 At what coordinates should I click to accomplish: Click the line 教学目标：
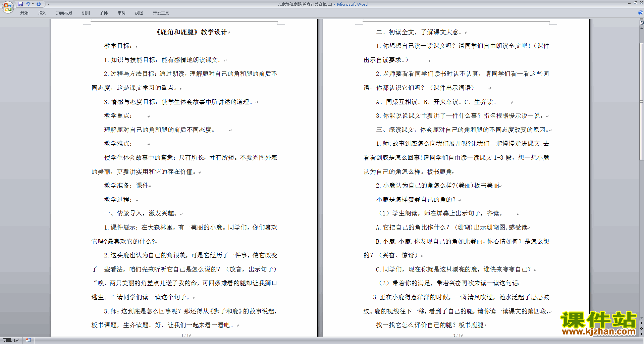[118, 46]
